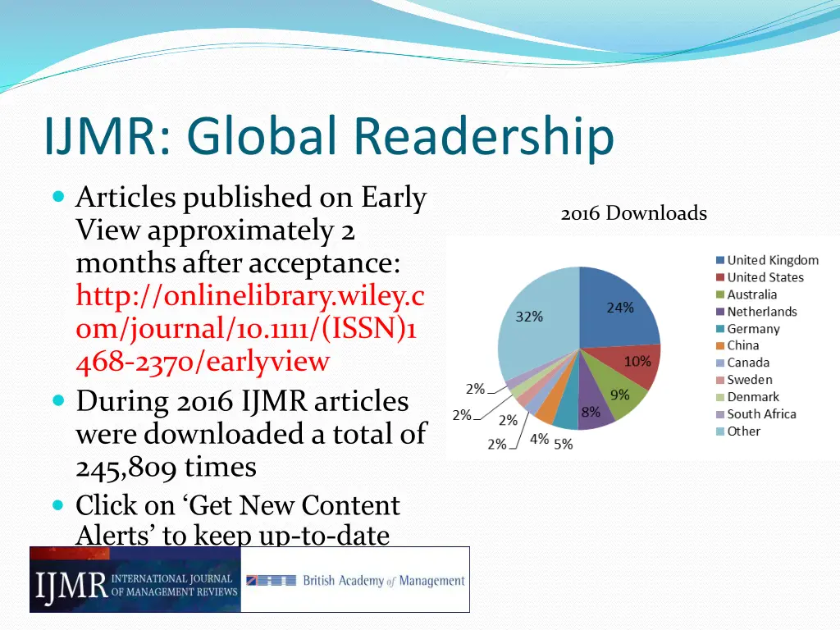Select the 'South Africa' legend label
Viewport: 840px width, 630px height.
[761, 414]
